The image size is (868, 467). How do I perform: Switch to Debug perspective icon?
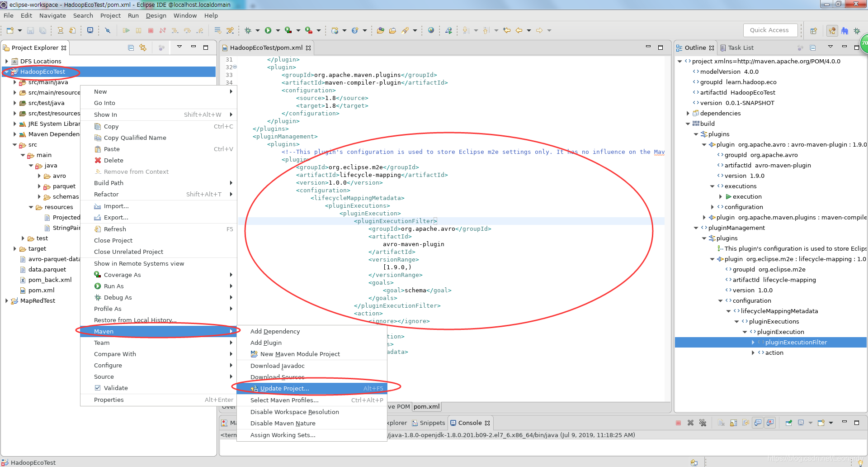click(x=857, y=31)
